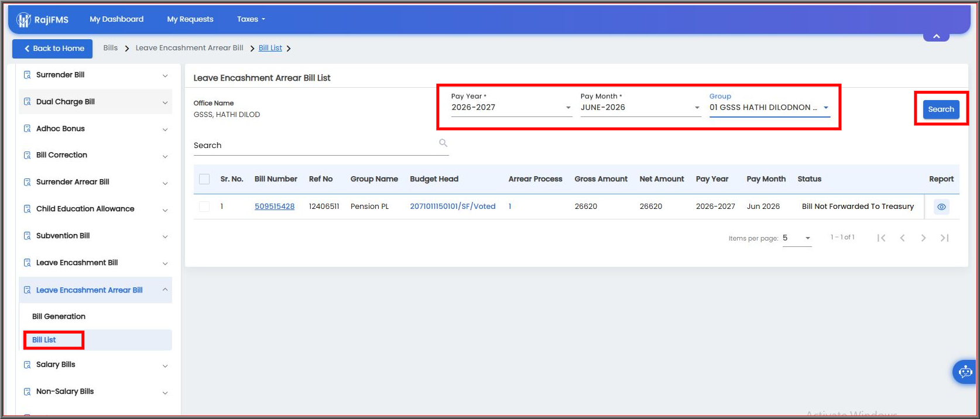Open budget head 2071011150101/SF/Voted link

[x=453, y=207]
